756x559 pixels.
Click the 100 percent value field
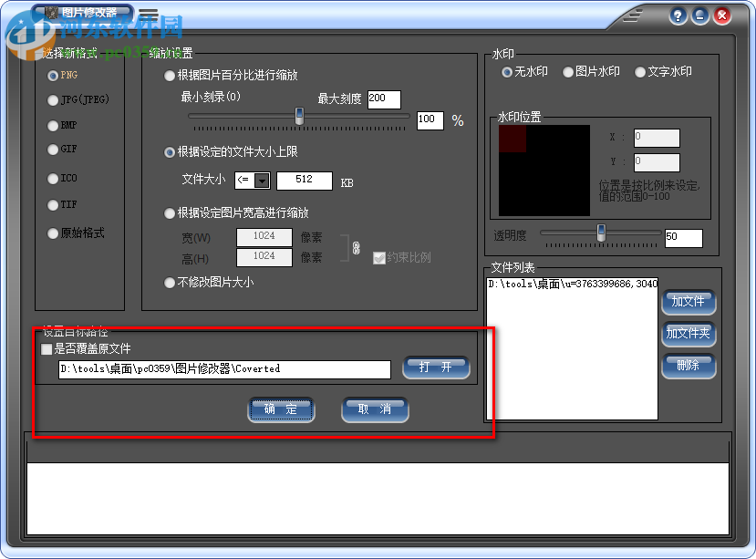click(x=430, y=120)
